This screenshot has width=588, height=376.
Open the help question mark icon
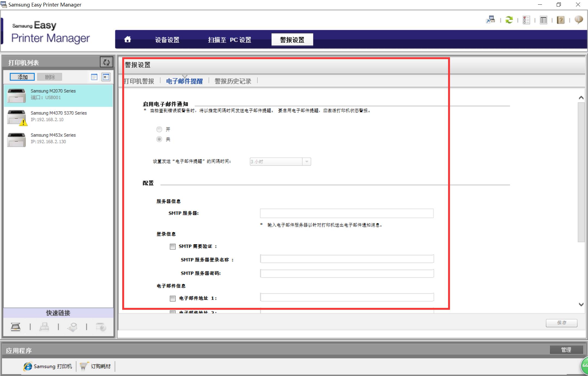click(x=561, y=20)
